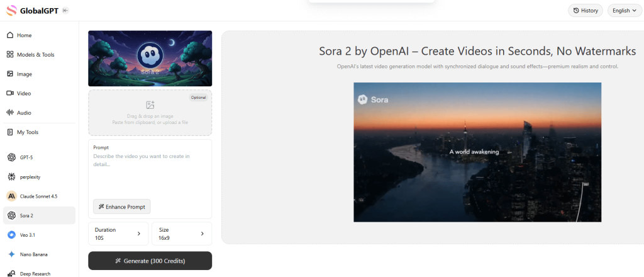Click the Sora demo video preview
The height and width of the screenshot is (277, 644).
(x=477, y=152)
